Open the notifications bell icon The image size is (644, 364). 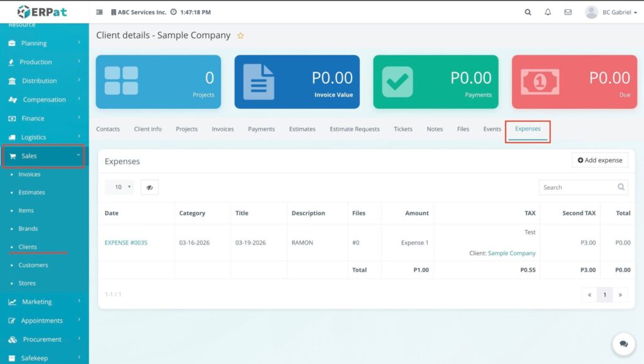[x=548, y=12]
